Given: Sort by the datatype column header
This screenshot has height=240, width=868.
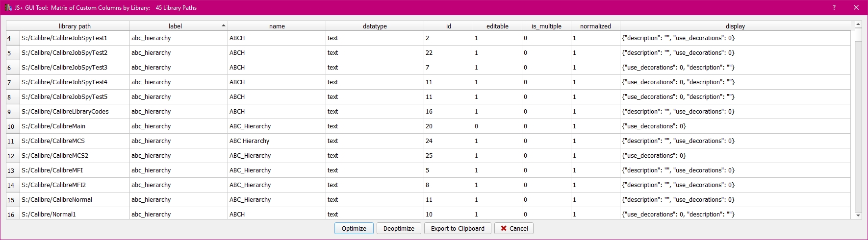Looking at the screenshot, I should (375, 26).
